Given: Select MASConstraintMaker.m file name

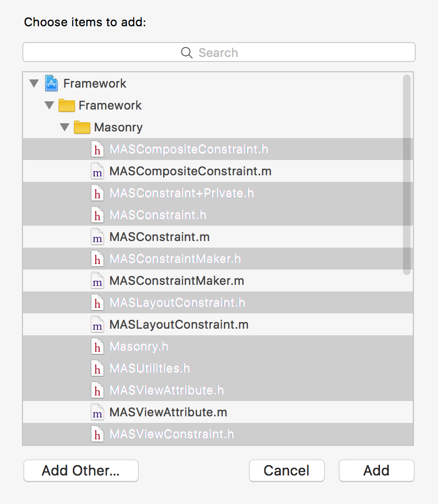Looking at the screenshot, I should click(x=177, y=280).
